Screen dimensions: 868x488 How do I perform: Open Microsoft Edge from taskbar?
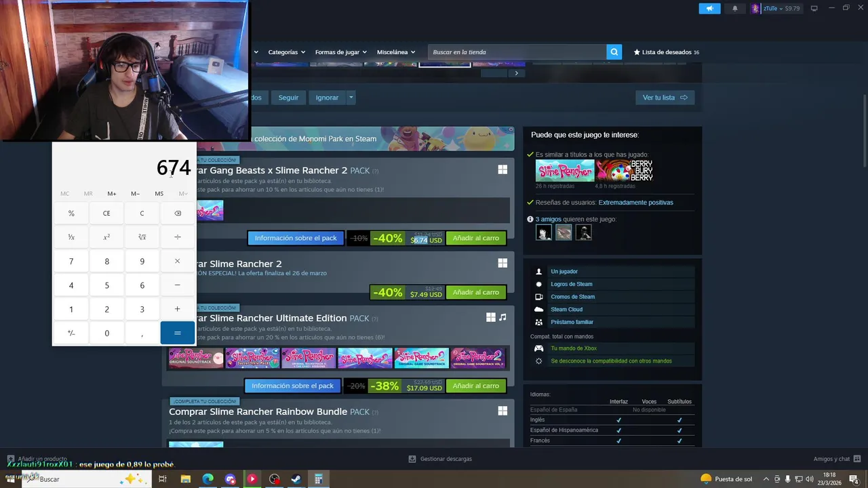208,479
